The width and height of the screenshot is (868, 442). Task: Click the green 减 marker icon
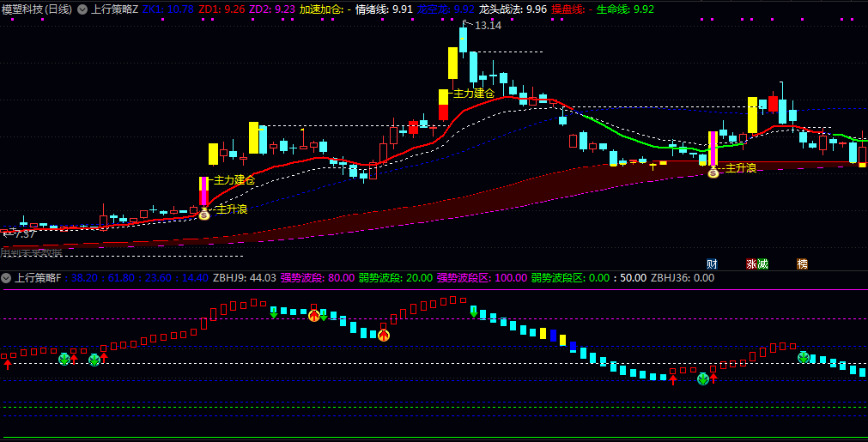pos(762,263)
